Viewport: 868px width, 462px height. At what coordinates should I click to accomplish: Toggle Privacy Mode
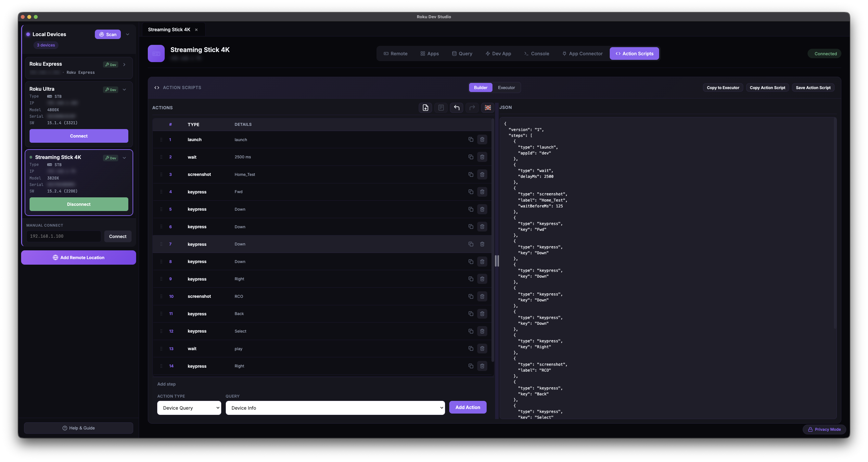(824, 429)
